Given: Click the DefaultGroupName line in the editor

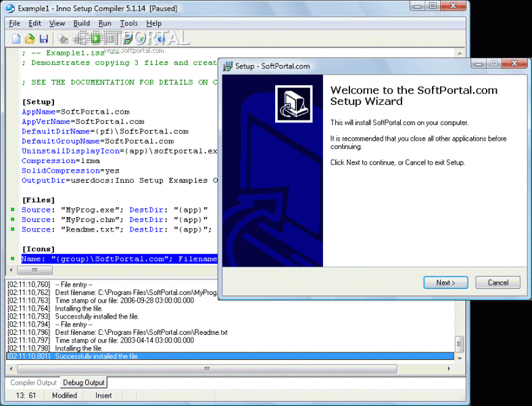Looking at the screenshot, I should (98, 141).
